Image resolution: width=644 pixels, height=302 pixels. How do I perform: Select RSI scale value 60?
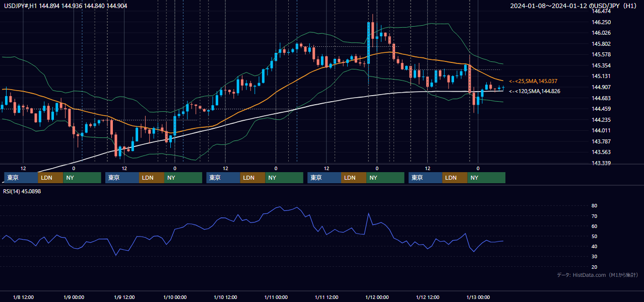pos(594,226)
